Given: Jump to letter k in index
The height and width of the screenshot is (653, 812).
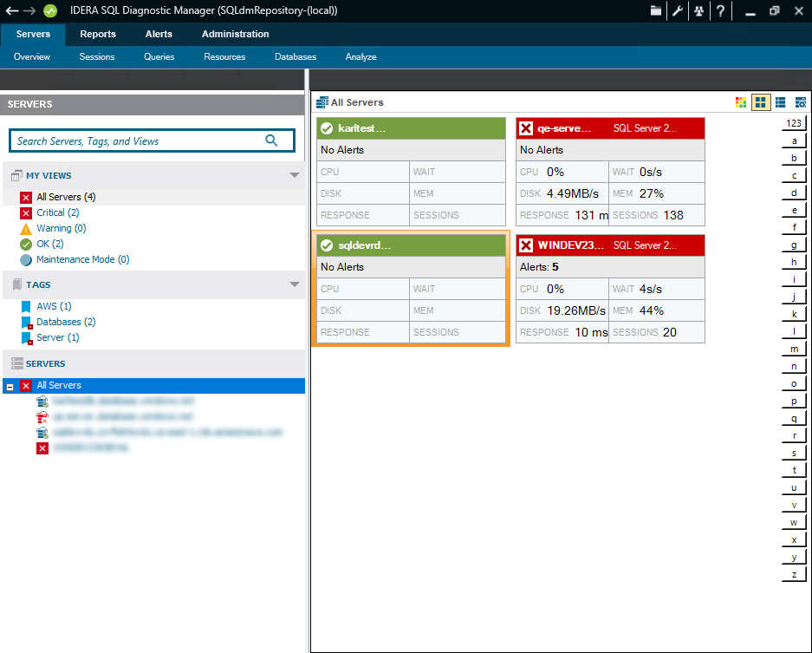Looking at the screenshot, I should tap(793, 315).
